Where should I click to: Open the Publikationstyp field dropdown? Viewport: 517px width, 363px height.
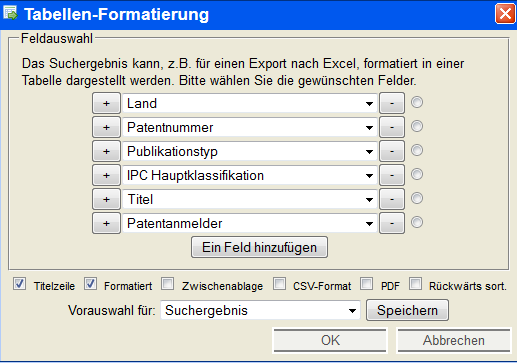coord(250,151)
